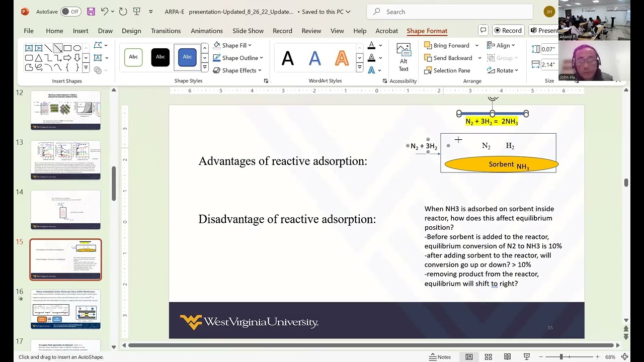This screenshot has height=362, width=644.
Task: Select the Line shape tool
Action: tap(48, 48)
